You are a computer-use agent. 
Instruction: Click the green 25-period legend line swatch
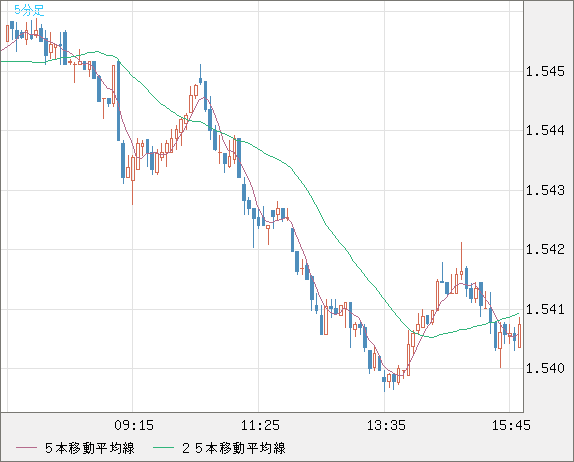pyautogui.click(x=163, y=448)
